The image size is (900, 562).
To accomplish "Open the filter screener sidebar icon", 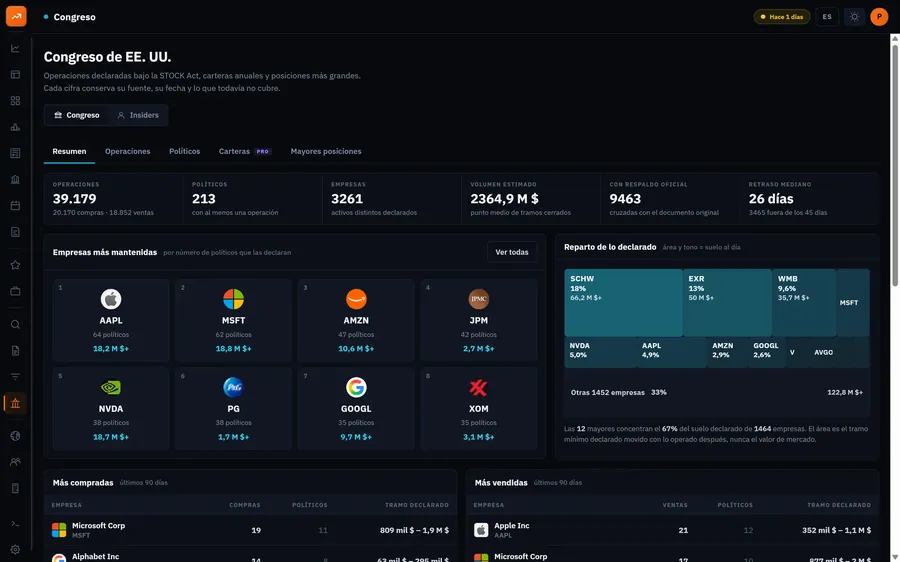I will [15, 377].
